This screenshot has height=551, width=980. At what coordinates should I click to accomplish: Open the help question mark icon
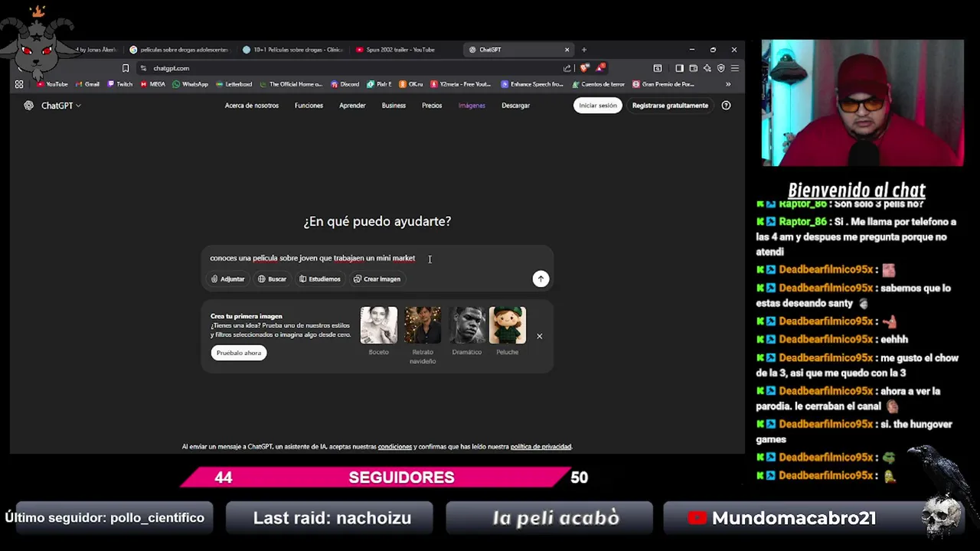[726, 106]
